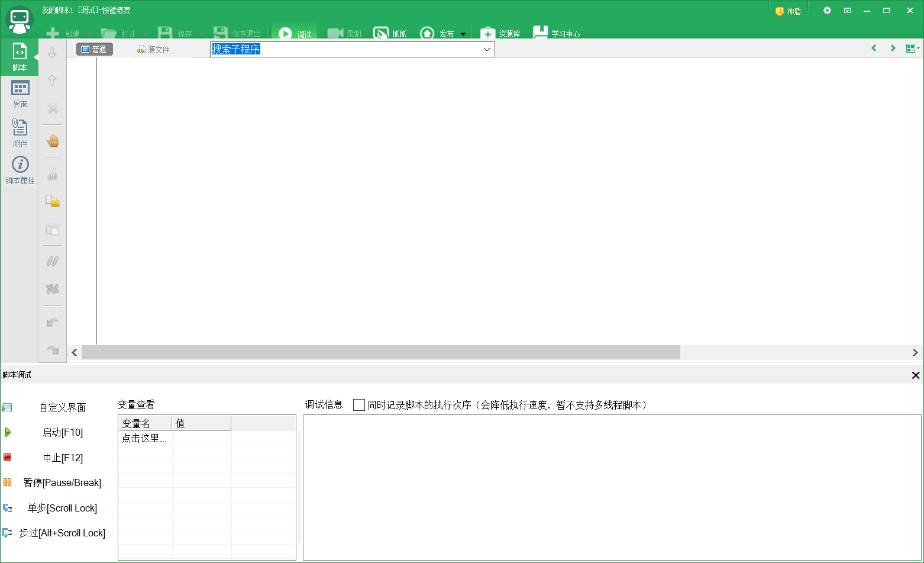Image resolution: width=924 pixels, height=563 pixels.
Task: Click the delete X icon in the editor toolbar
Action: (53, 108)
